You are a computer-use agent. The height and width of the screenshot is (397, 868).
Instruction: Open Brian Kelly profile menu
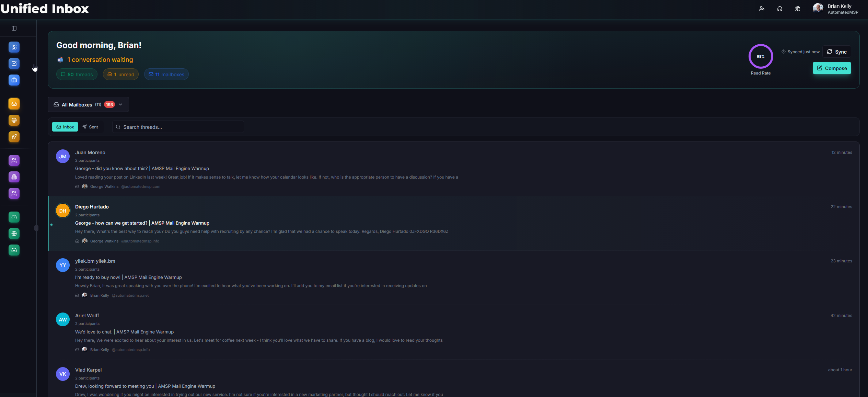[x=836, y=9]
